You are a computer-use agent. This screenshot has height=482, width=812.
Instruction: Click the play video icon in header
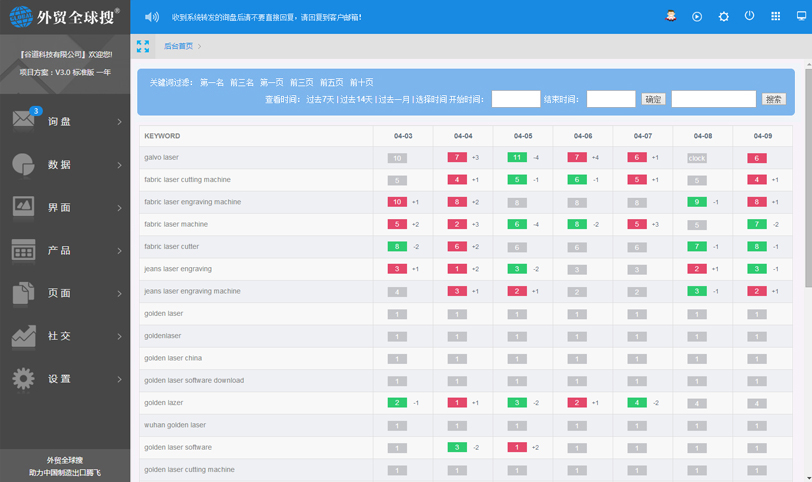[x=697, y=17]
